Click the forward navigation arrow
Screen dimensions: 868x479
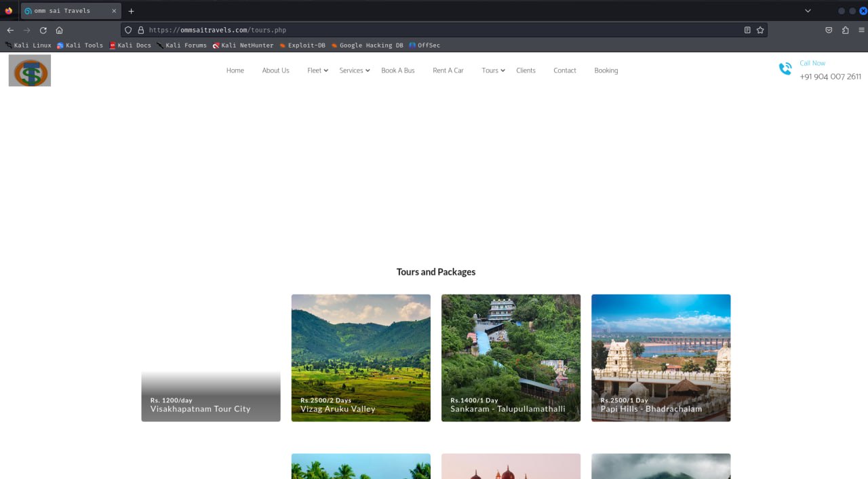pyautogui.click(x=26, y=30)
